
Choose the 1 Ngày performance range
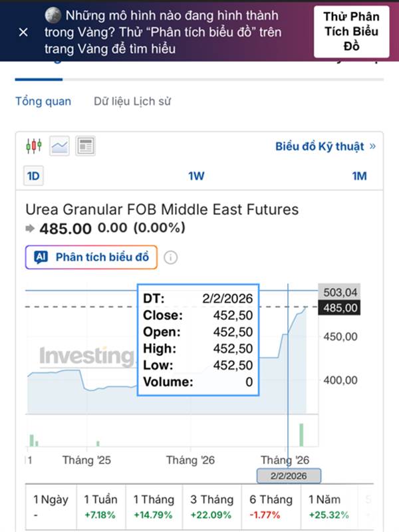click(51, 505)
